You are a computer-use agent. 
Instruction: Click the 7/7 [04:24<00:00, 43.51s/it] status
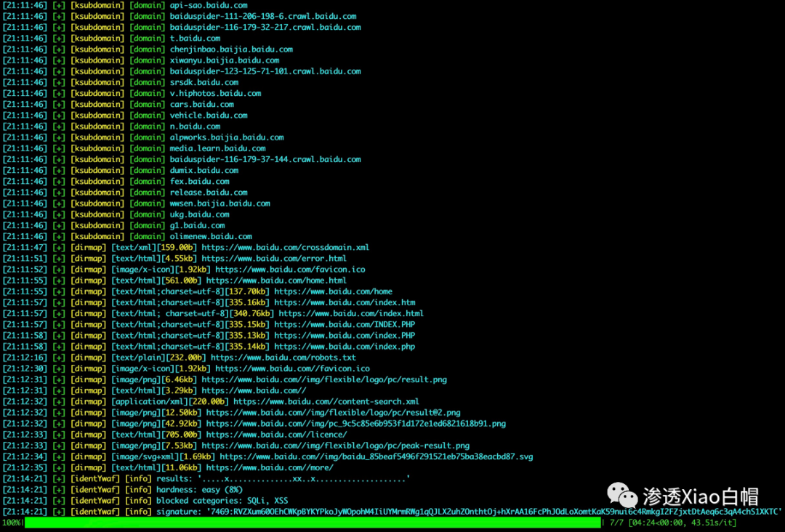[673, 523]
